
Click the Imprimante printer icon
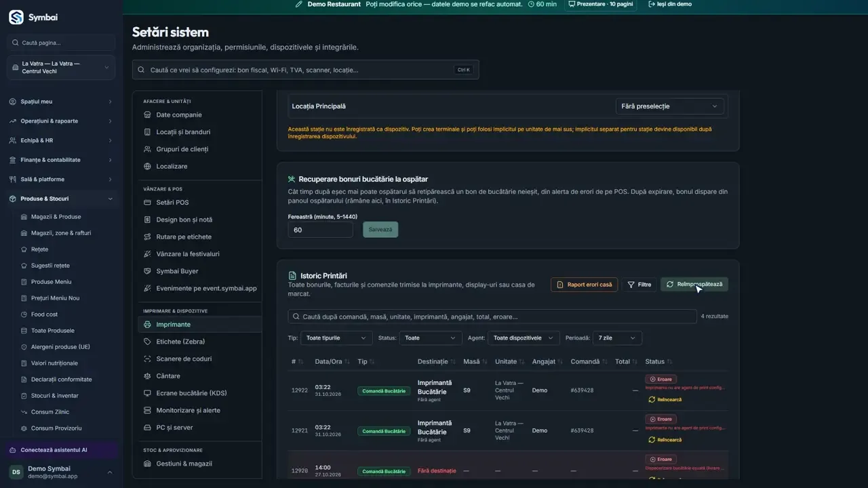click(148, 325)
